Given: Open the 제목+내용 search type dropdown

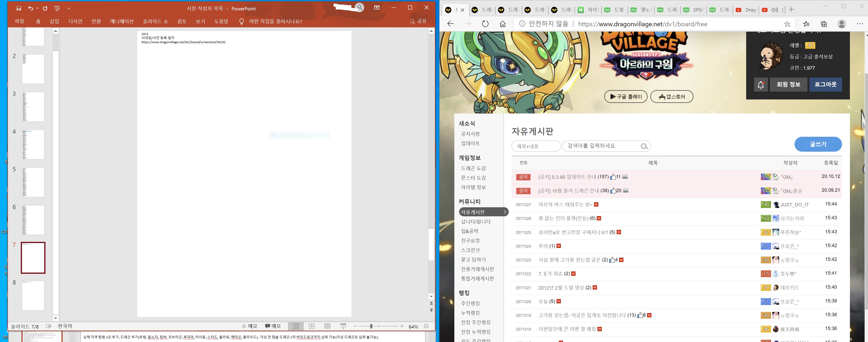Looking at the screenshot, I should coord(536,146).
